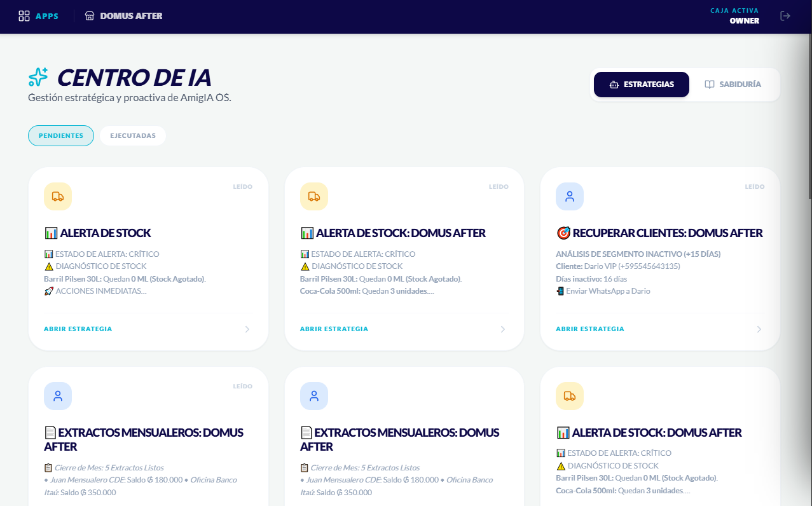812x506 pixels.
Task: Click person icon on Extractos Mensualeros card lacking Leído
Action: click(314, 396)
